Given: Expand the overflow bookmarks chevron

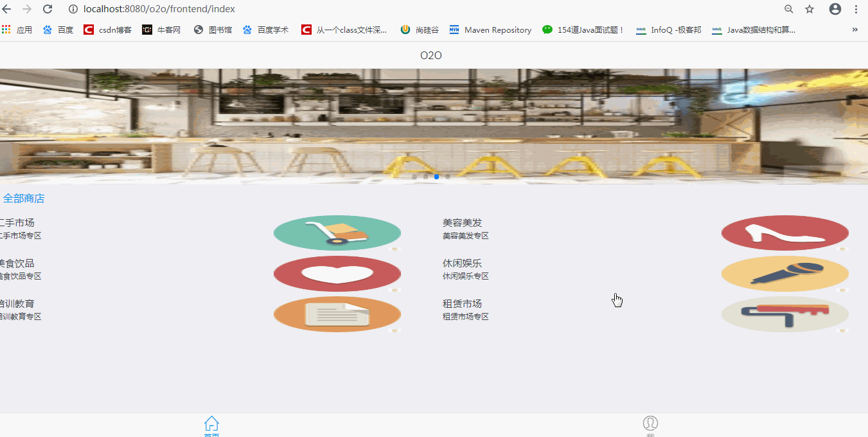Looking at the screenshot, I should 855,30.
